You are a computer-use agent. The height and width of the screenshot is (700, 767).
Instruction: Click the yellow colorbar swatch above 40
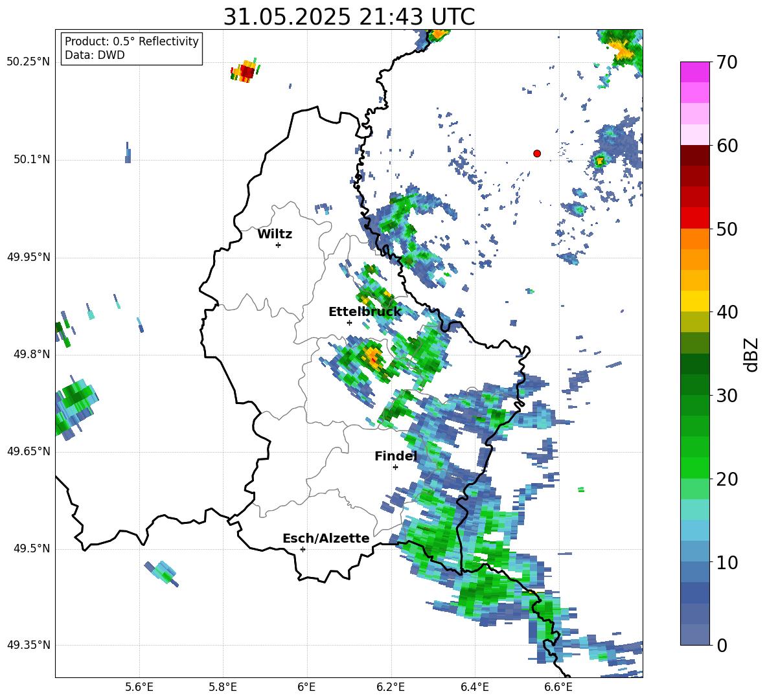click(x=694, y=301)
